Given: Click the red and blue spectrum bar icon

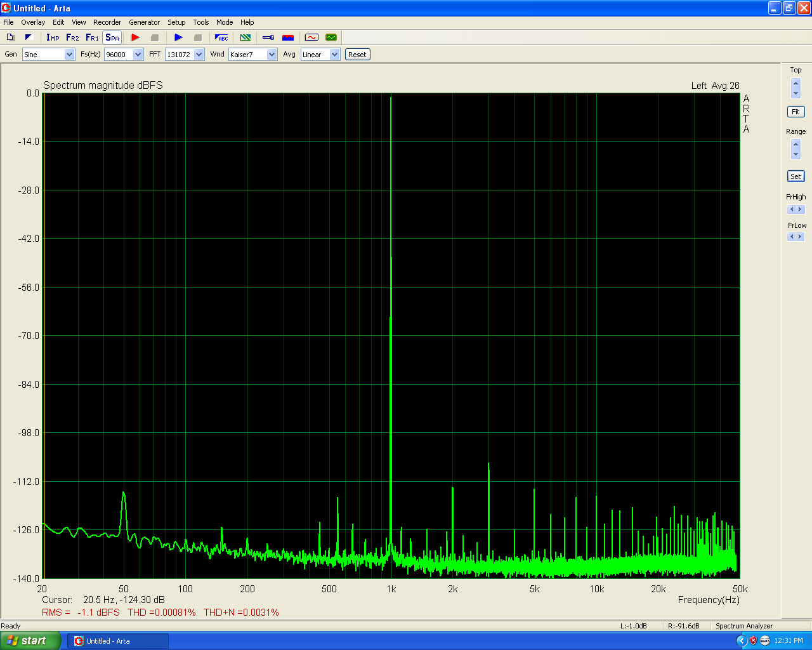Looking at the screenshot, I should (x=288, y=37).
